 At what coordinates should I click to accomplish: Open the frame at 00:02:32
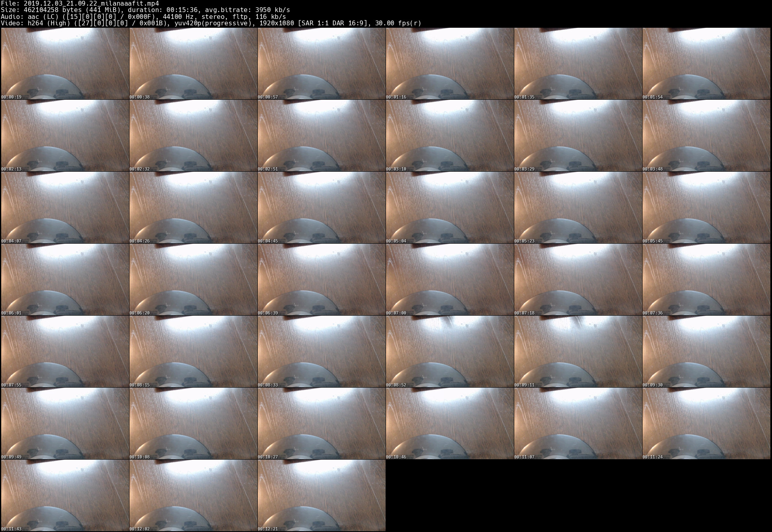pos(193,136)
